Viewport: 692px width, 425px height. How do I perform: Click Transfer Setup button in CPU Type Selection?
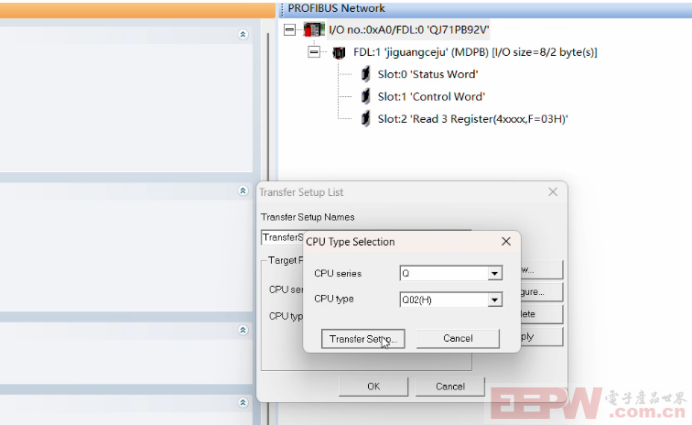363,338
